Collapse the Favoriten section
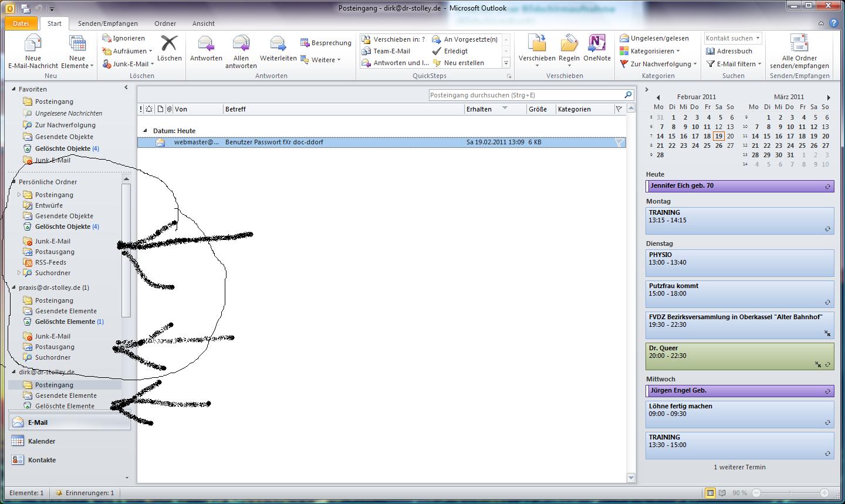The height and width of the screenshot is (504, 845). point(14,89)
